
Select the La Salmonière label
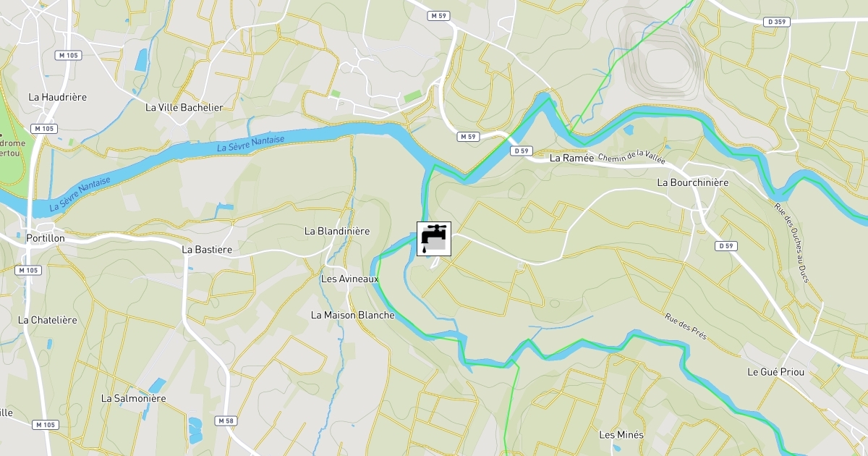[134, 398]
